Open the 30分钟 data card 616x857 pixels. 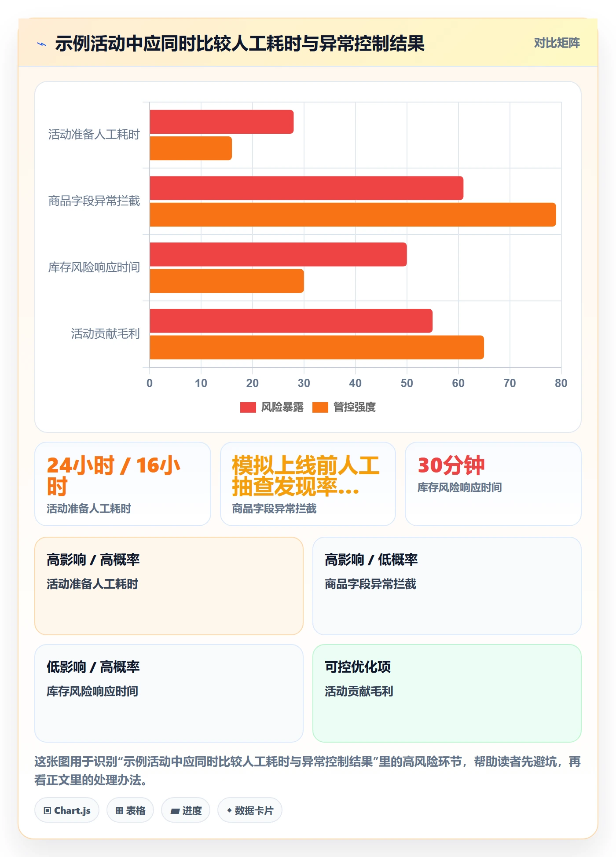(x=493, y=484)
